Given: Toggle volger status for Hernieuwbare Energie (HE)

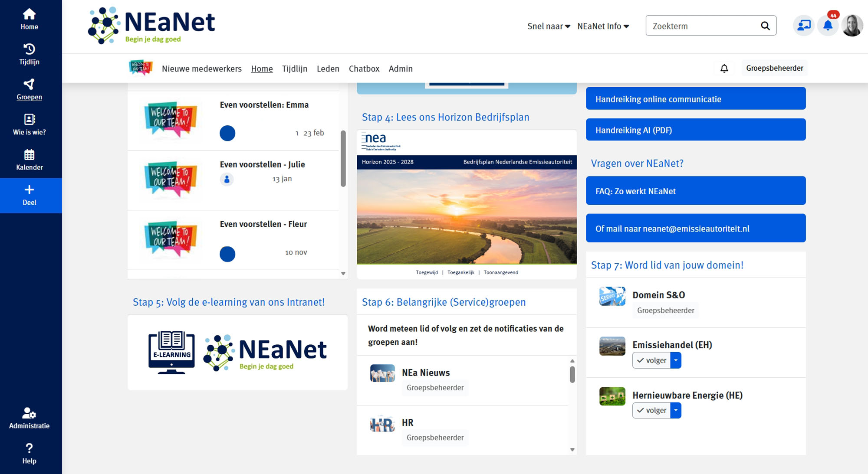Looking at the screenshot, I should [651, 410].
